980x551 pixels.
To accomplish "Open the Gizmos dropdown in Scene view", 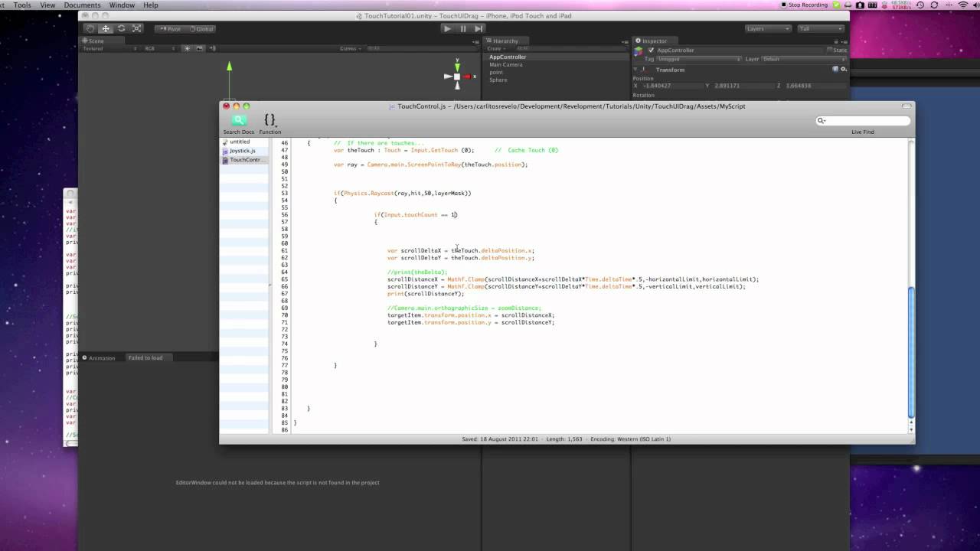I will click(x=351, y=48).
